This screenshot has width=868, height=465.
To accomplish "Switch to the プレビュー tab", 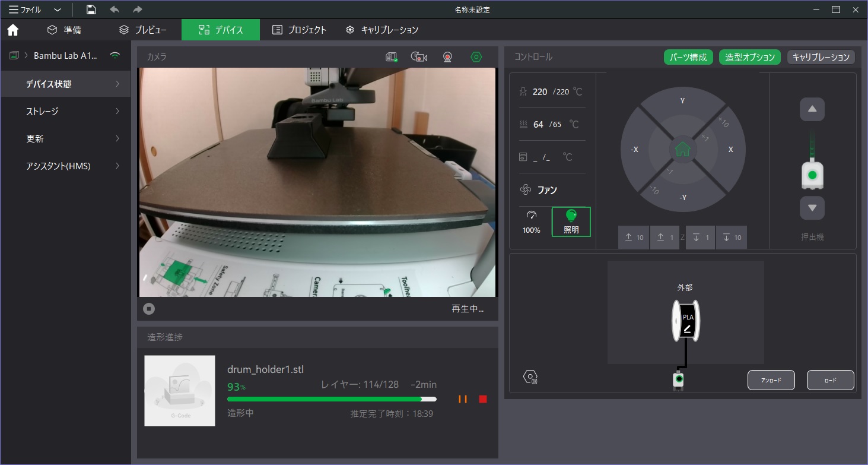I will 142,30.
